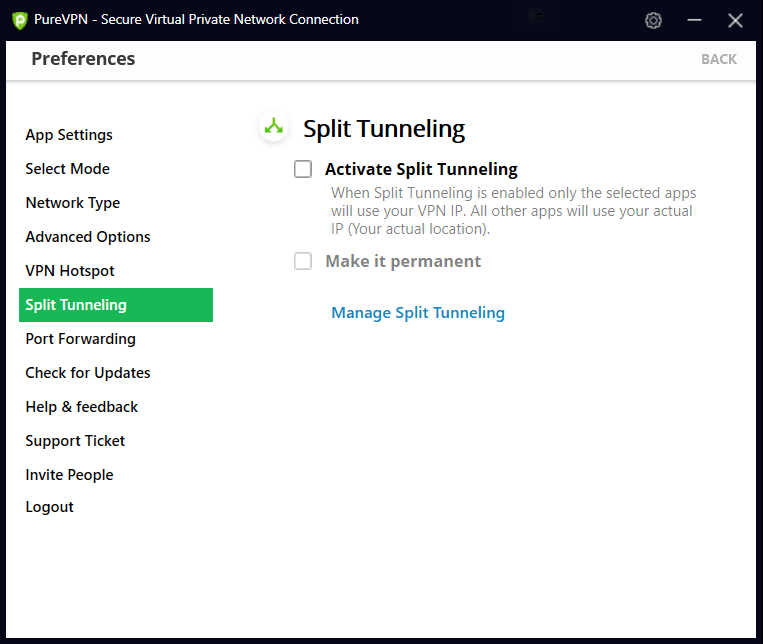Check the Make it permanent checkbox
This screenshot has width=763, height=644.
303,261
